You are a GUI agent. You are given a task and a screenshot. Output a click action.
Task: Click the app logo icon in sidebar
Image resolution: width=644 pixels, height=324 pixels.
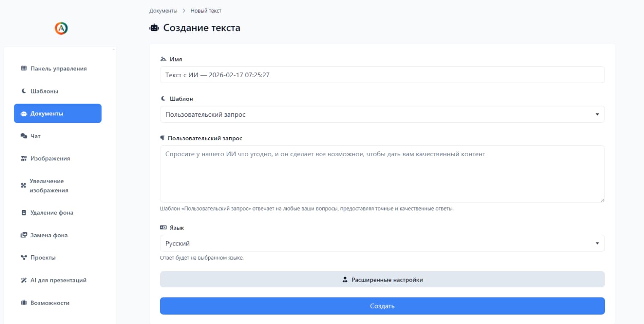tap(61, 28)
